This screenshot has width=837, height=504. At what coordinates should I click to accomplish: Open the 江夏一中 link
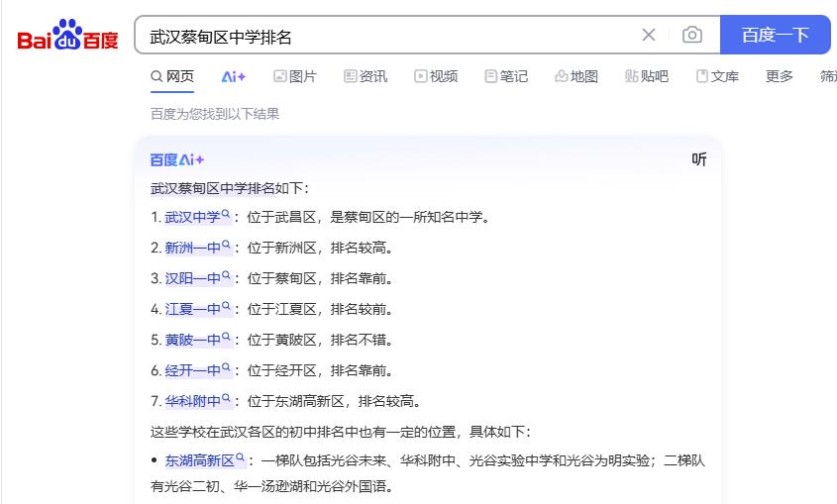tap(192, 309)
